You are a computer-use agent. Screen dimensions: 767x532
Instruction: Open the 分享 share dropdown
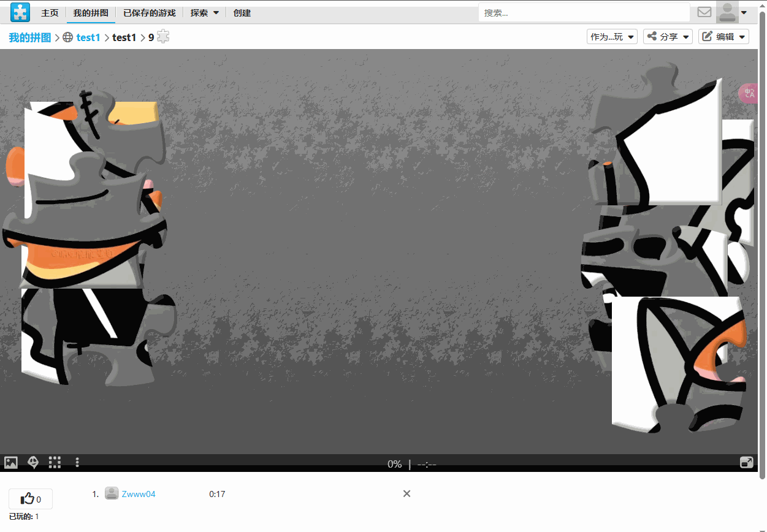pyautogui.click(x=668, y=37)
